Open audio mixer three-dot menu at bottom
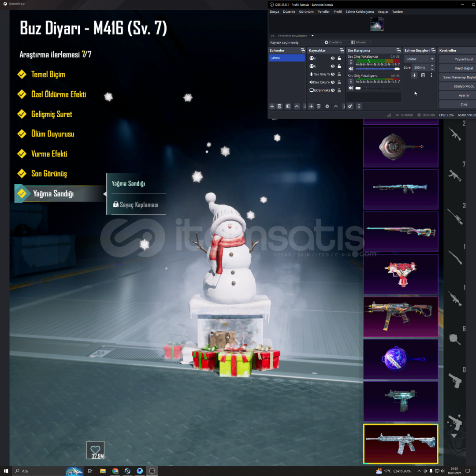This screenshot has width=476, height=476. (x=359, y=106)
